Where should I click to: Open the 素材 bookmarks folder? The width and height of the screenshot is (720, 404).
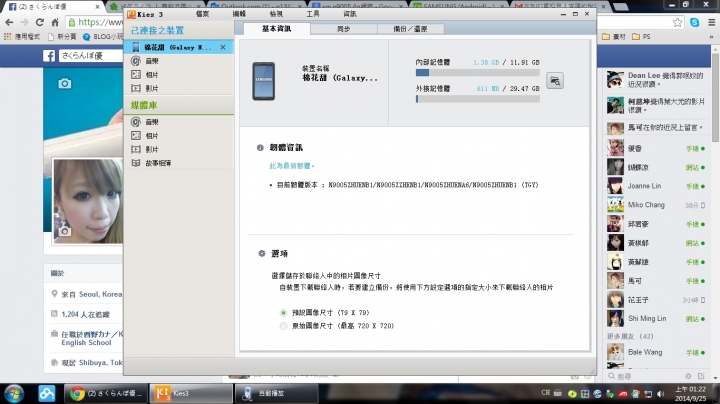click(x=614, y=37)
